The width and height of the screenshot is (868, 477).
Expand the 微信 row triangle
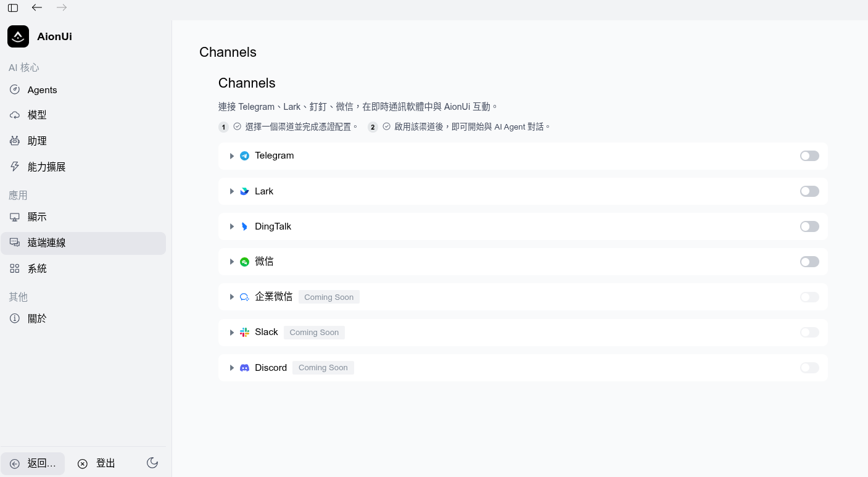point(232,262)
